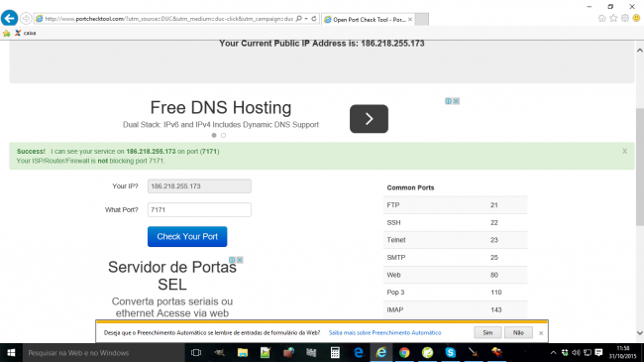Viewport: 644px width, 362px height.
Task: Launch Microsoft Edge from taskbar
Action: 359,352
